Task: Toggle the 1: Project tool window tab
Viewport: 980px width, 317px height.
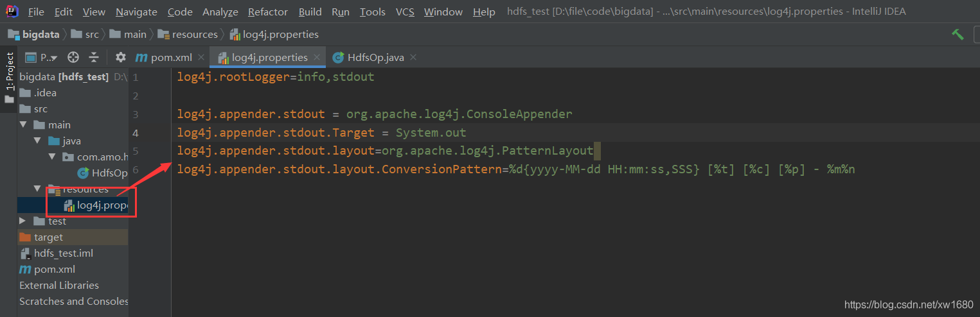Action: click(10, 71)
